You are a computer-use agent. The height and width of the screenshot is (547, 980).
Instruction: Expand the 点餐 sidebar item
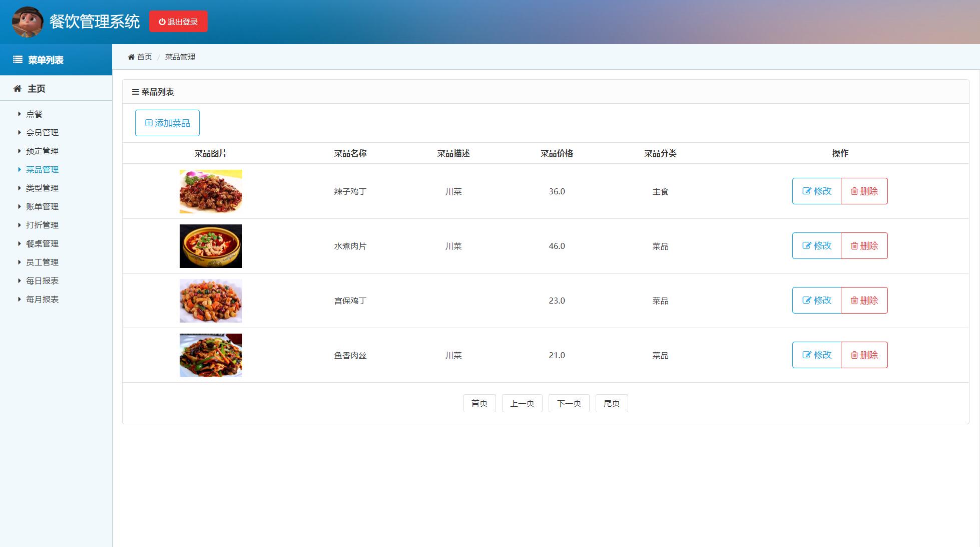click(20, 114)
